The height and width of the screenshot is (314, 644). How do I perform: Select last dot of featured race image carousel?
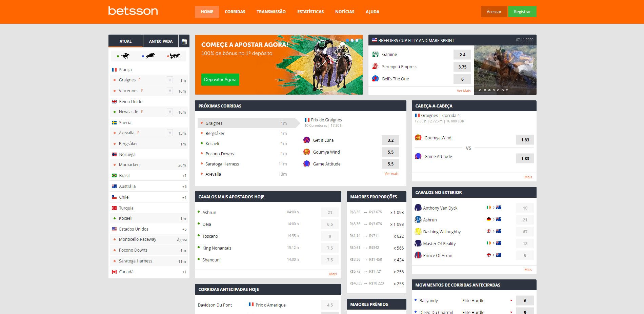coord(507,90)
